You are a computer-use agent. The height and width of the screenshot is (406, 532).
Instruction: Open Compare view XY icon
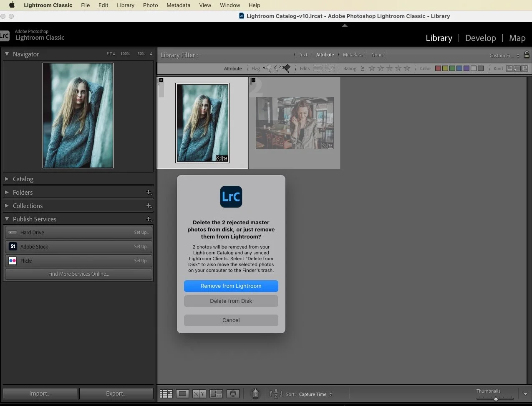tap(199, 393)
